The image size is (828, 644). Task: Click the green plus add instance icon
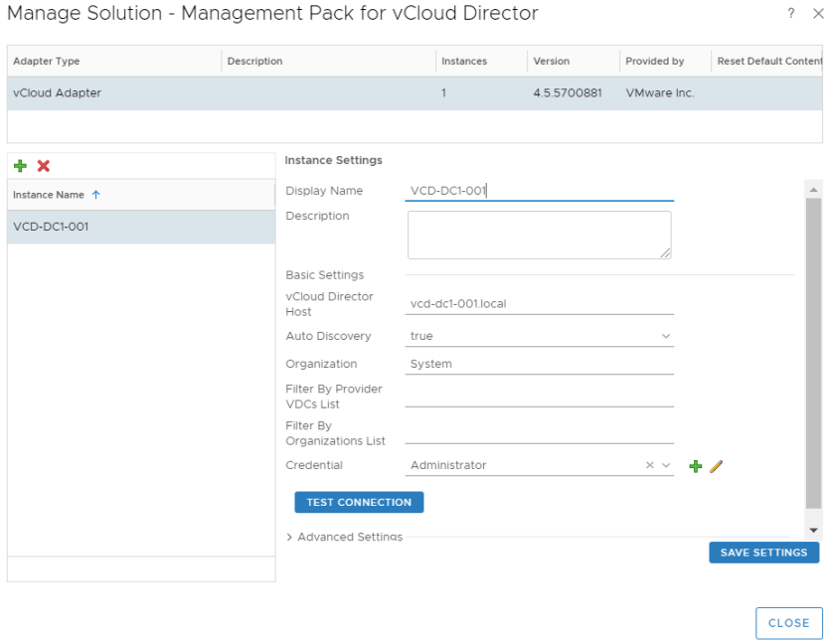(20, 166)
